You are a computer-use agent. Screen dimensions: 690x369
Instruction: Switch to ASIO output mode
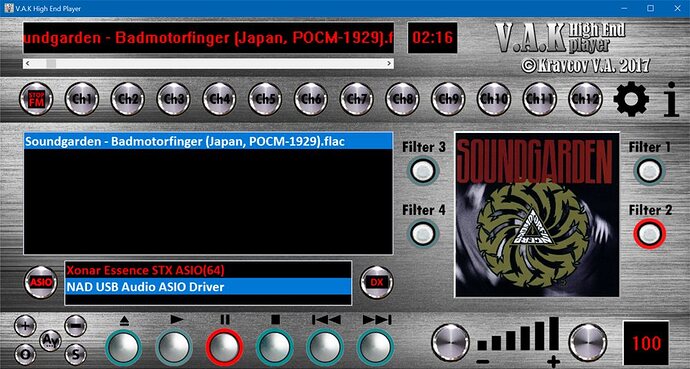click(40, 282)
